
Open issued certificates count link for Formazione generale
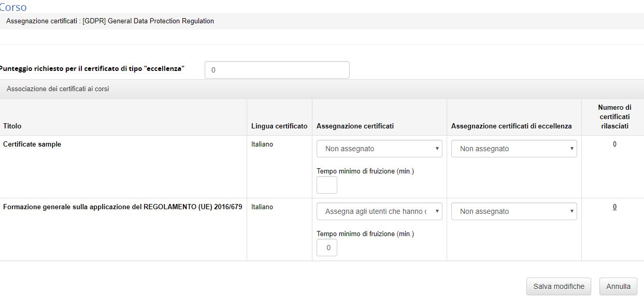614,207
